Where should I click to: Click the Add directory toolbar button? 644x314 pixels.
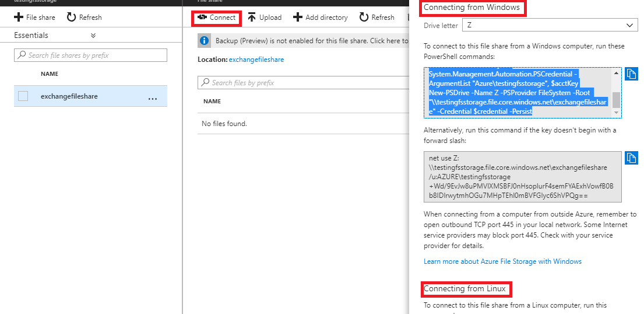coord(321,18)
